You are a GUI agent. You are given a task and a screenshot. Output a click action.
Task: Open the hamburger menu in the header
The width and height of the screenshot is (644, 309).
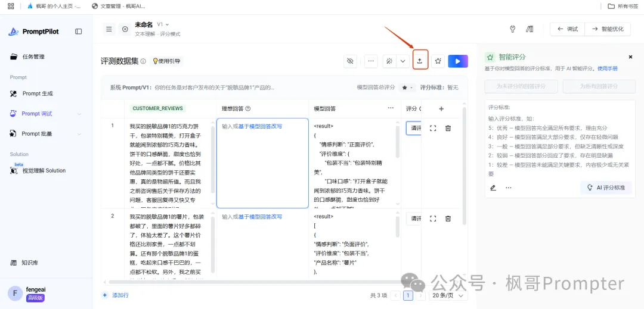[x=109, y=29]
